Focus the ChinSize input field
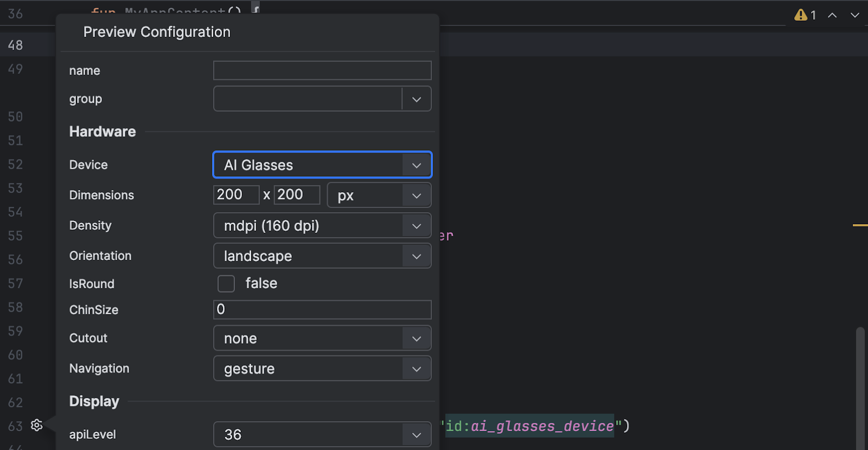 tap(322, 309)
